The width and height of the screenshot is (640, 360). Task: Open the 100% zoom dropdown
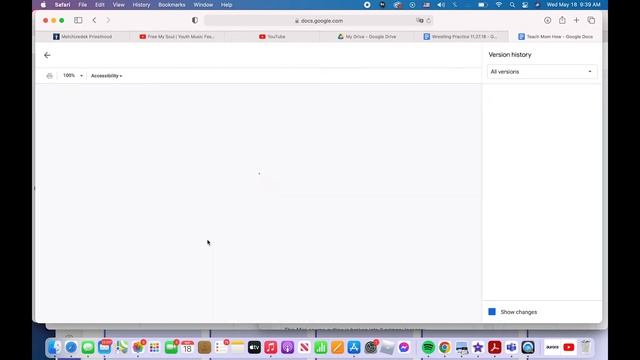(73, 76)
